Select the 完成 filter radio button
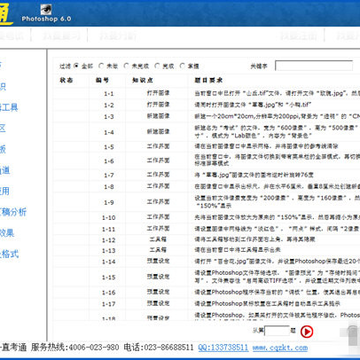Screen dimensions: 360x360 [x=157, y=66]
